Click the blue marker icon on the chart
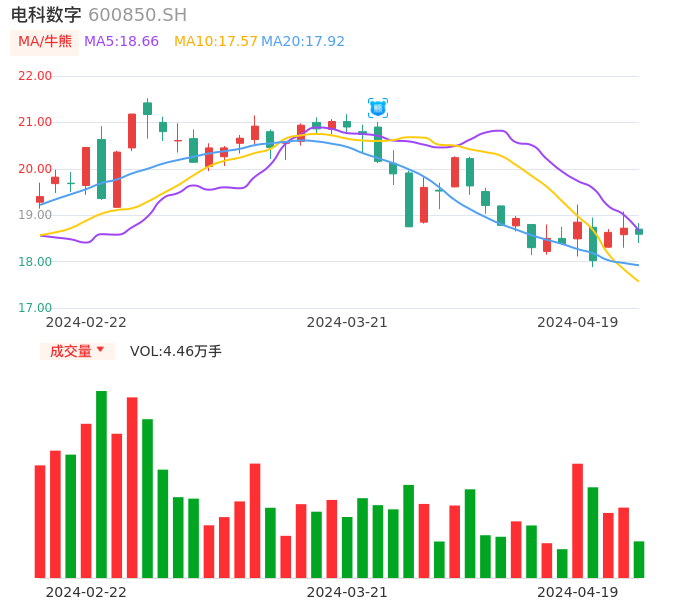686x606 pixels. [377, 107]
